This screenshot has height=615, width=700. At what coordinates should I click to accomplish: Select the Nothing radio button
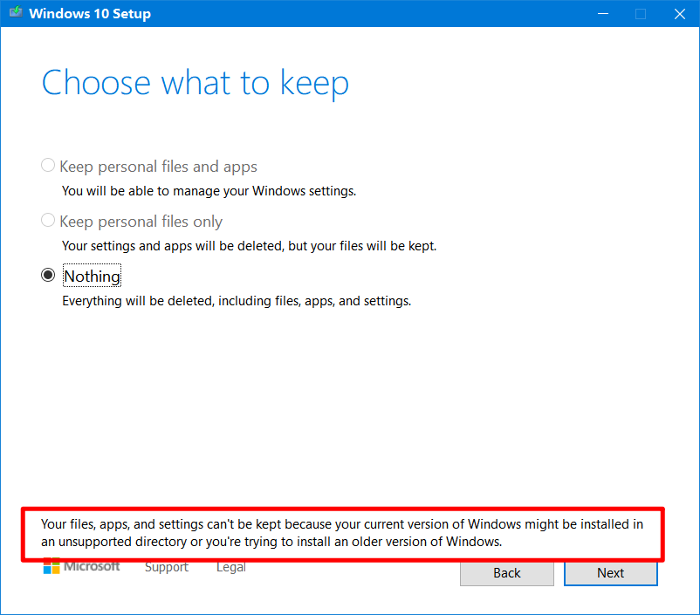[48, 275]
